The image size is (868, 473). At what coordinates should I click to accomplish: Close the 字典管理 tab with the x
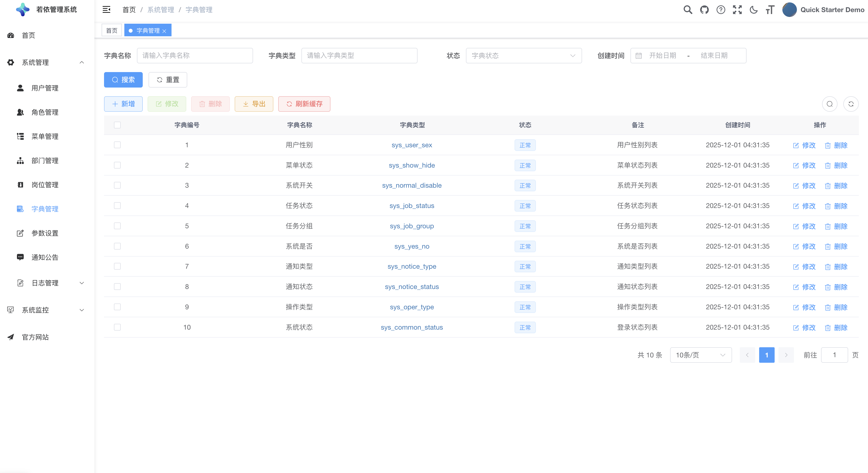pos(165,31)
